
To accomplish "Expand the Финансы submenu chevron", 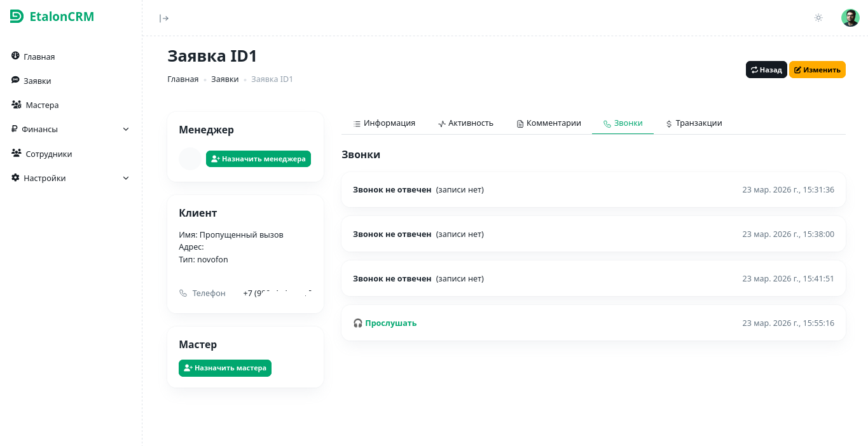I will (x=126, y=129).
